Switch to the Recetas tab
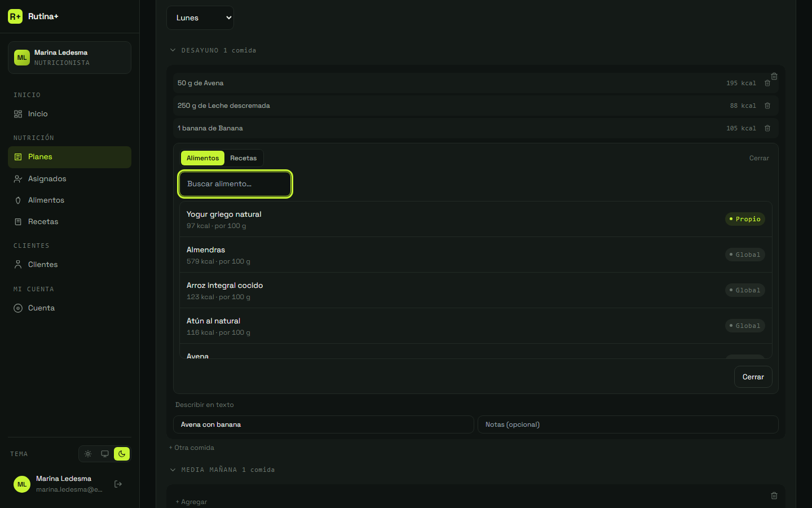Image resolution: width=812 pixels, height=508 pixels. pos(244,158)
